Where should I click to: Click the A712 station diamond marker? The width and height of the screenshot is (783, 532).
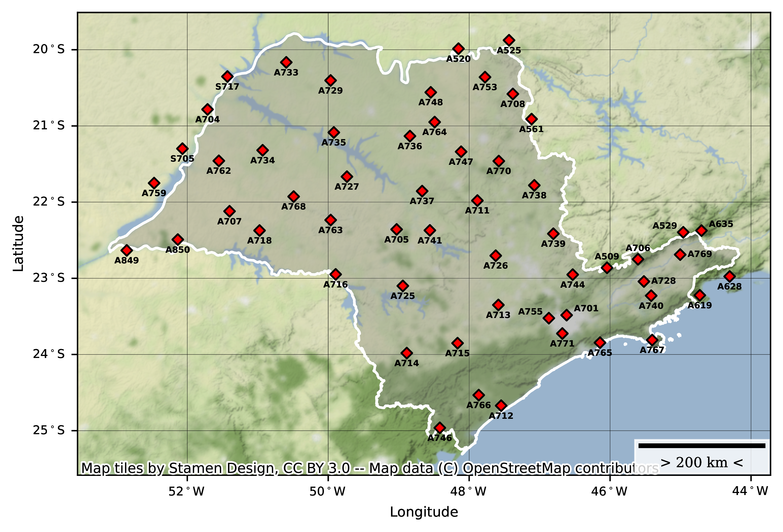pos(501,405)
